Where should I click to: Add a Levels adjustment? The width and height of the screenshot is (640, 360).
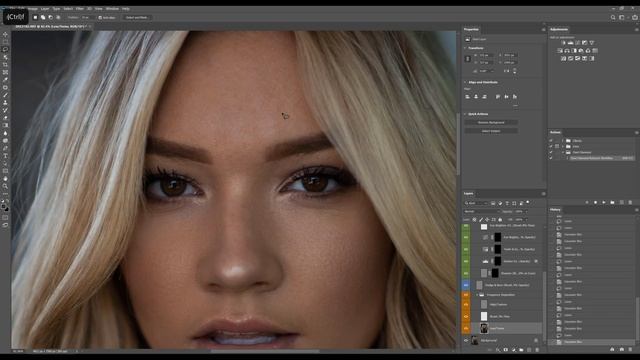tap(571, 42)
